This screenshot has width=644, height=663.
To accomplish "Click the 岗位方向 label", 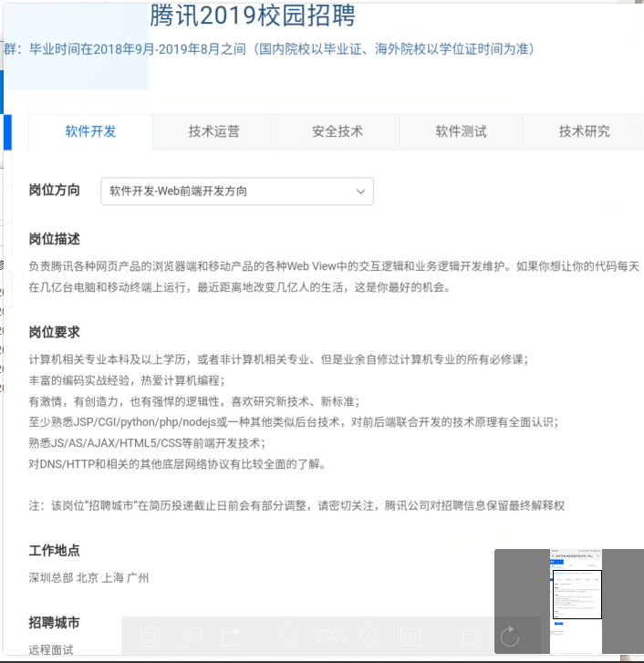I will pos(55,191).
